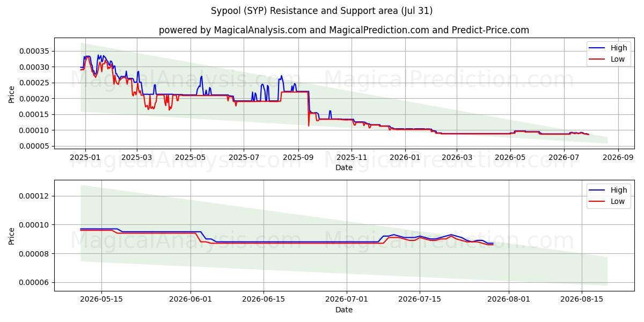Click the '0.00006' y-axis label in bottom chart
Image resolution: width=644 pixels, height=322 pixels.
pos(35,283)
